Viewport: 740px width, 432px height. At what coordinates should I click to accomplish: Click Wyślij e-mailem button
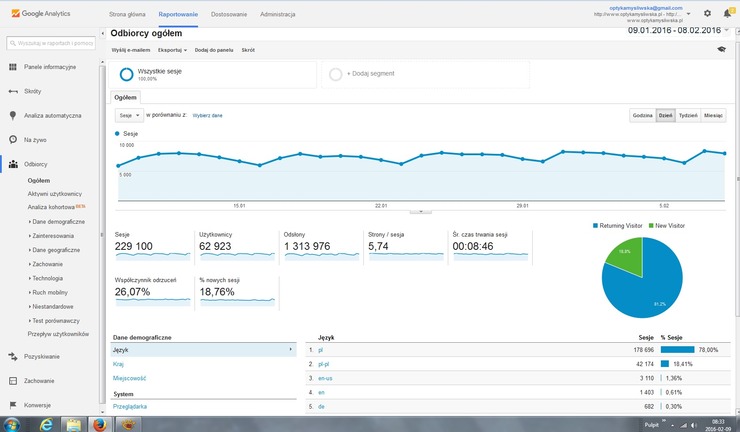point(131,50)
